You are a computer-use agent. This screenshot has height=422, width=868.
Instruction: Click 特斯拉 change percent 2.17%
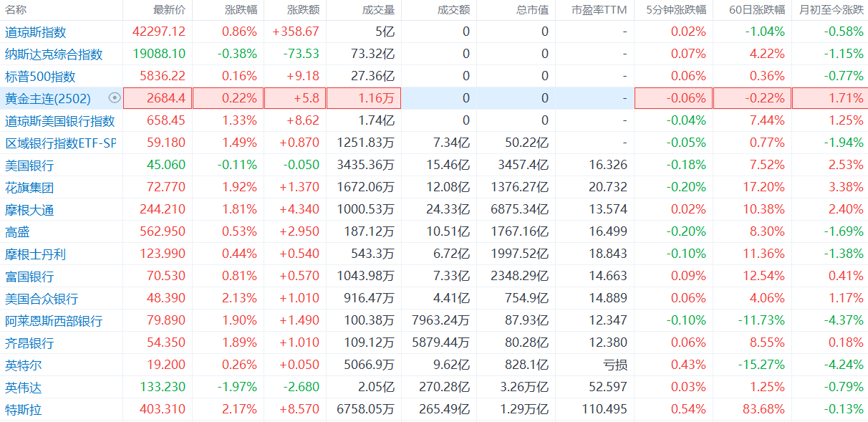tap(239, 410)
